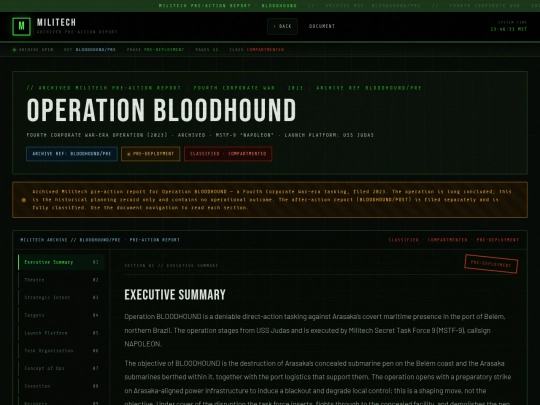540x405 pixels.
Task: Click the SECTION 01 // EXECUTIVE SUMMARY label
Action: click(x=171, y=266)
